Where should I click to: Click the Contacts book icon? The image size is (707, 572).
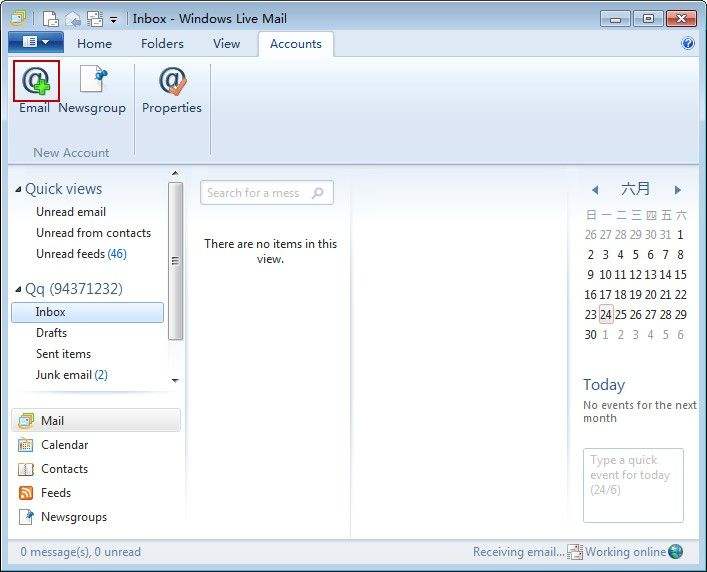pyautogui.click(x=26, y=469)
